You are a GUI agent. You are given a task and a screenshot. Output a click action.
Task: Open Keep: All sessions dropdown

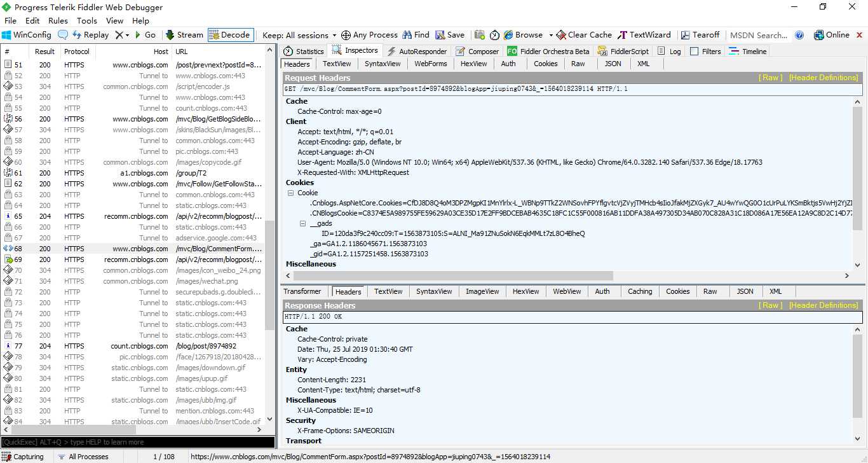pos(300,35)
